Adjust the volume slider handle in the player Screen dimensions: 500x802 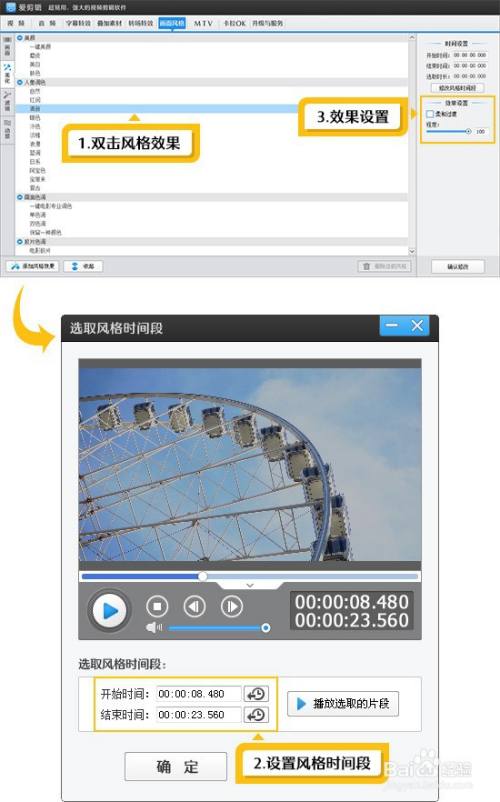[265, 628]
